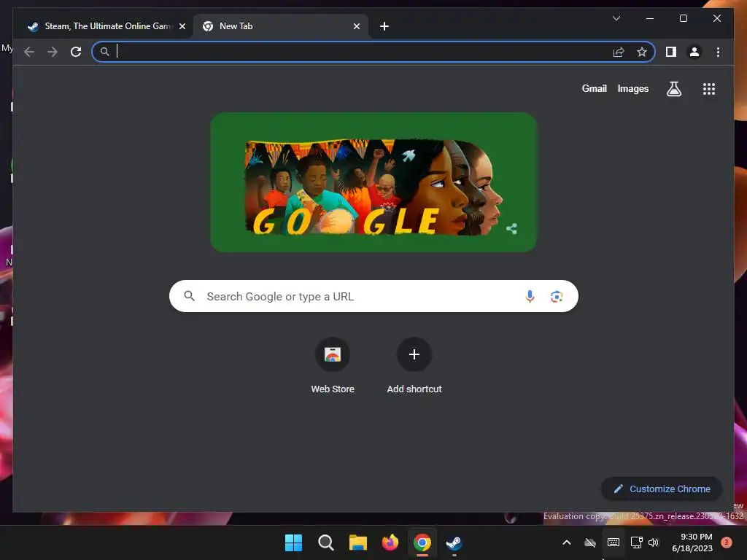Viewport: 747px width, 560px height.
Task: Open Windows taskbar search
Action: pos(326,542)
